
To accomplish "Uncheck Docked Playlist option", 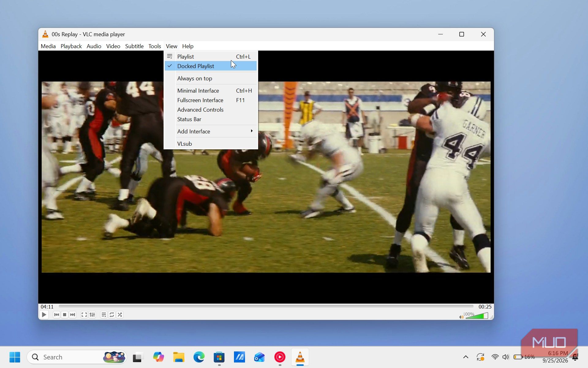I will (x=211, y=66).
